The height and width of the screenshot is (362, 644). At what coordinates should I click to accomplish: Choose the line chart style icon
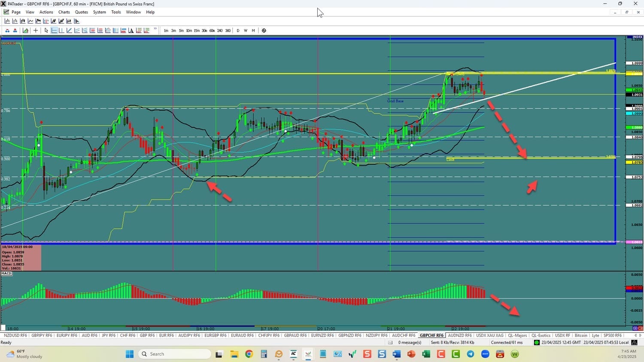tap(30, 21)
